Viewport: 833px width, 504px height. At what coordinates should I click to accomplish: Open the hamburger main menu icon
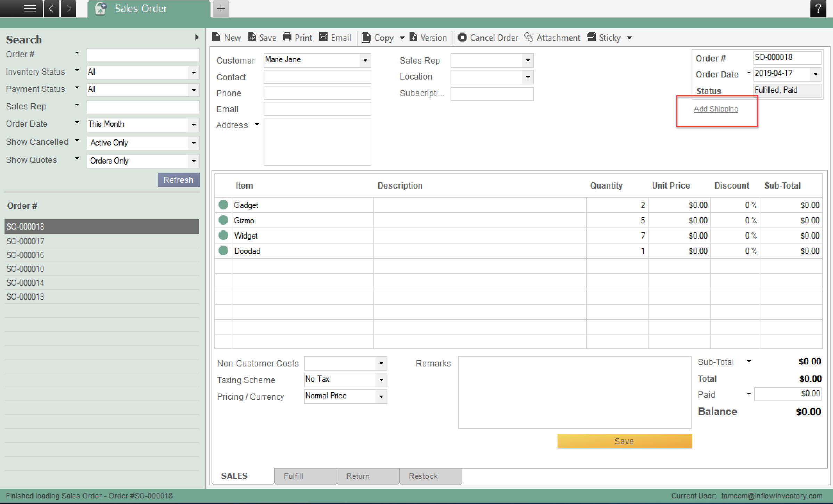click(30, 8)
